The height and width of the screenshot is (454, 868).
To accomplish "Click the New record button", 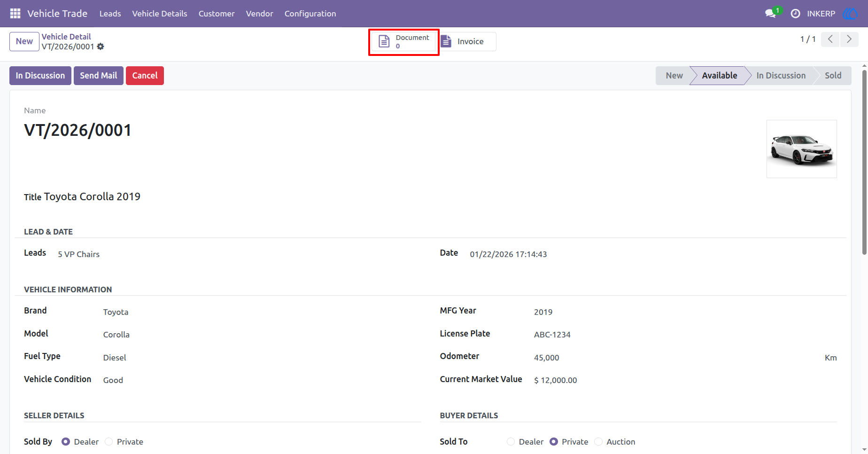I will [24, 41].
